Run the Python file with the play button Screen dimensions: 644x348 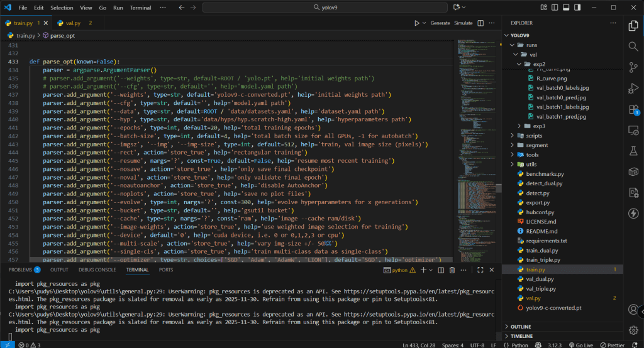416,23
